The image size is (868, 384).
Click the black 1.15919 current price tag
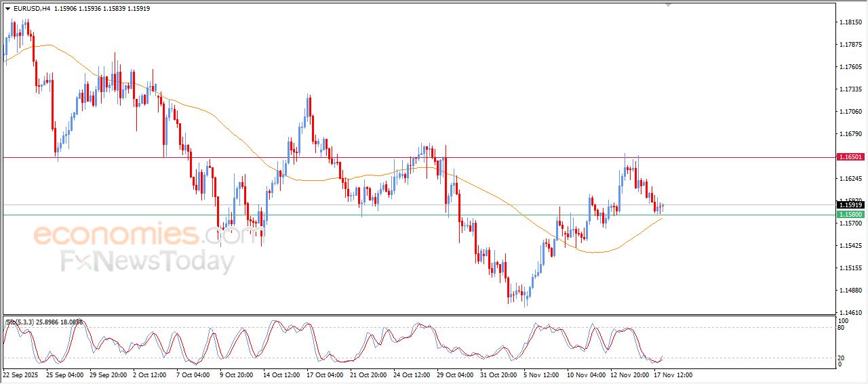tap(850, 205)
